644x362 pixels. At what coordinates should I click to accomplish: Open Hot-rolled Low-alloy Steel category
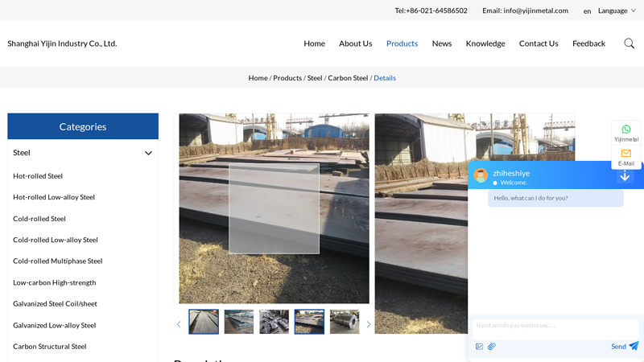(54, 197)
